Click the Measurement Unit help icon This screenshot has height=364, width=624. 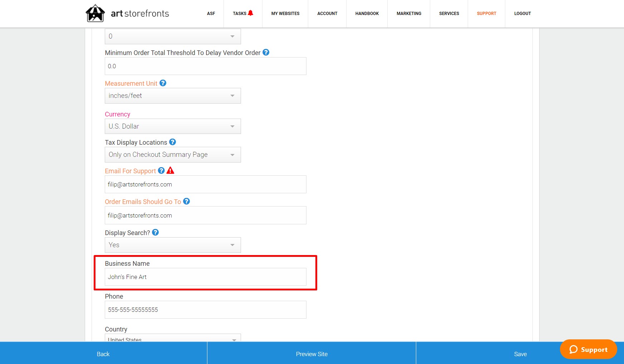pyautogui.click(x=163, y=83)
